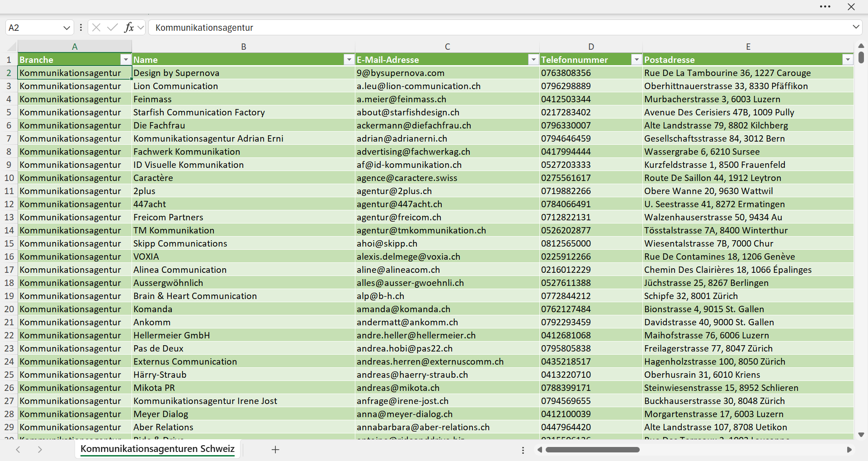Click the sheet tab bar options dots
868x461 pixels.
click(523, 450)
